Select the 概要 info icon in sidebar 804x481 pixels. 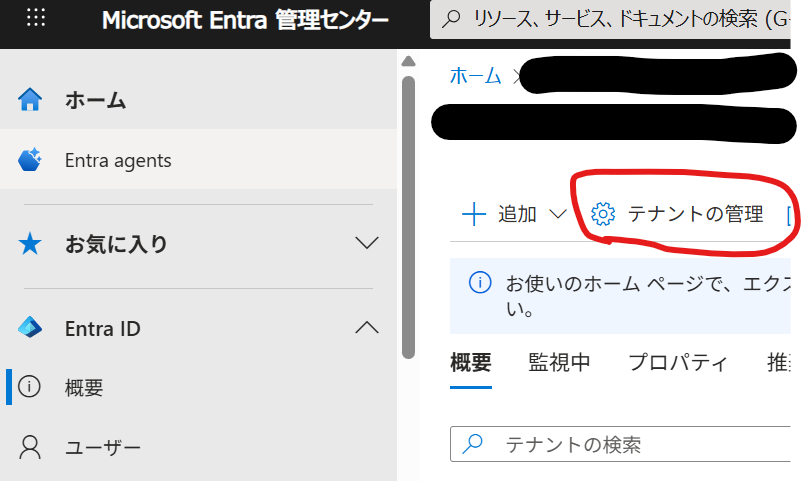click(x=30, y=388)
